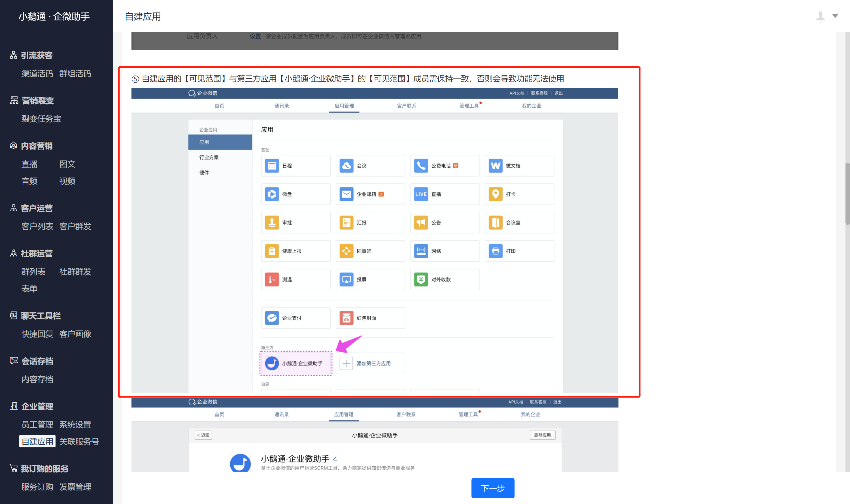This screenshot has height=504, width=850.
Task: Click the 网络 router app icon
Action: [x=421, y=251]
